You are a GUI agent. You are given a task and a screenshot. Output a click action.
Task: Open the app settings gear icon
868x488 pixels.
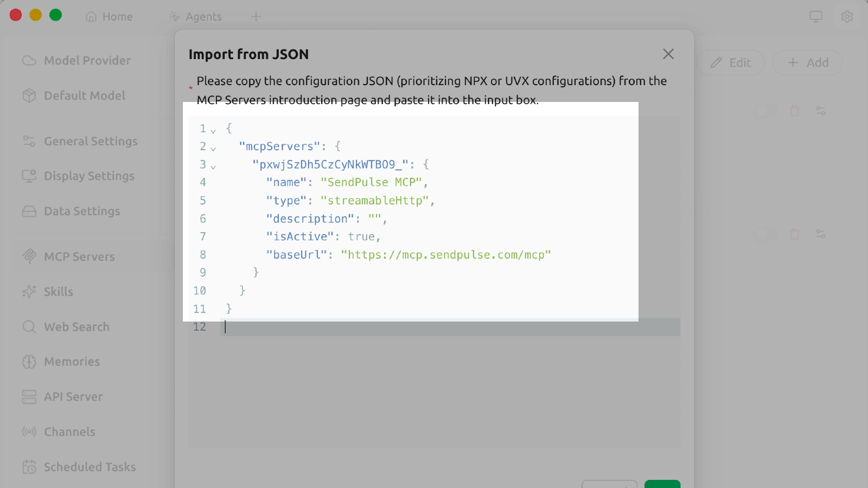(x=847, y=17)
